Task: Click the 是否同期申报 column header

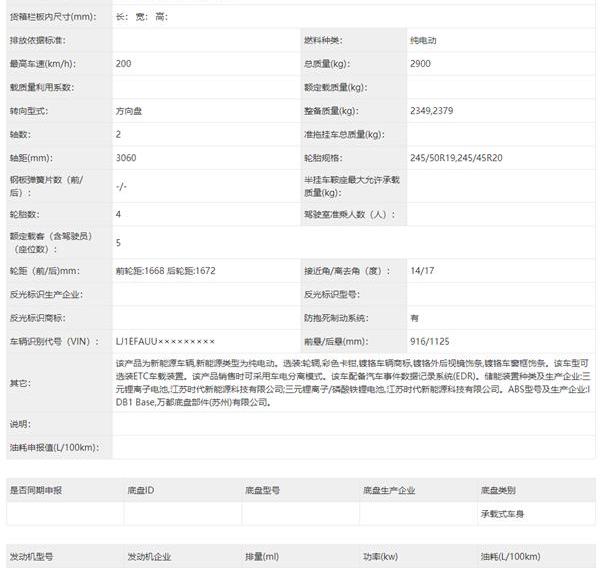Action: [x=36, y=490]
